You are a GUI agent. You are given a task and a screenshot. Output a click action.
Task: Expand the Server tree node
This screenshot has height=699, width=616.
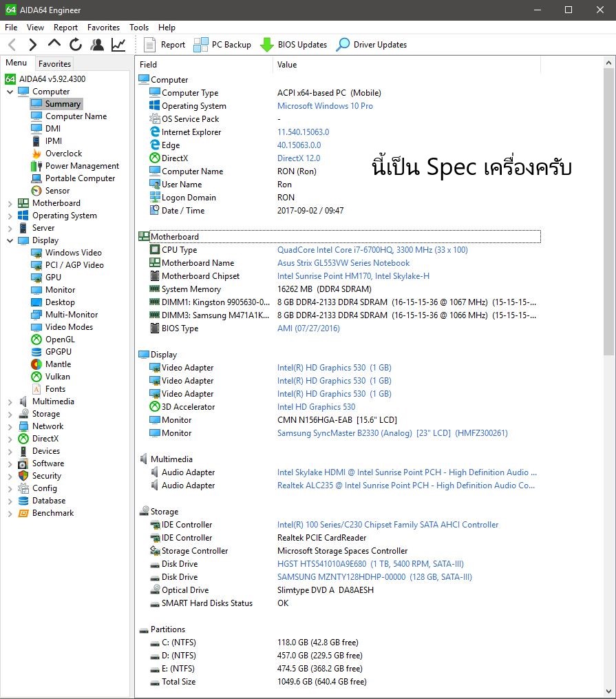10,229
